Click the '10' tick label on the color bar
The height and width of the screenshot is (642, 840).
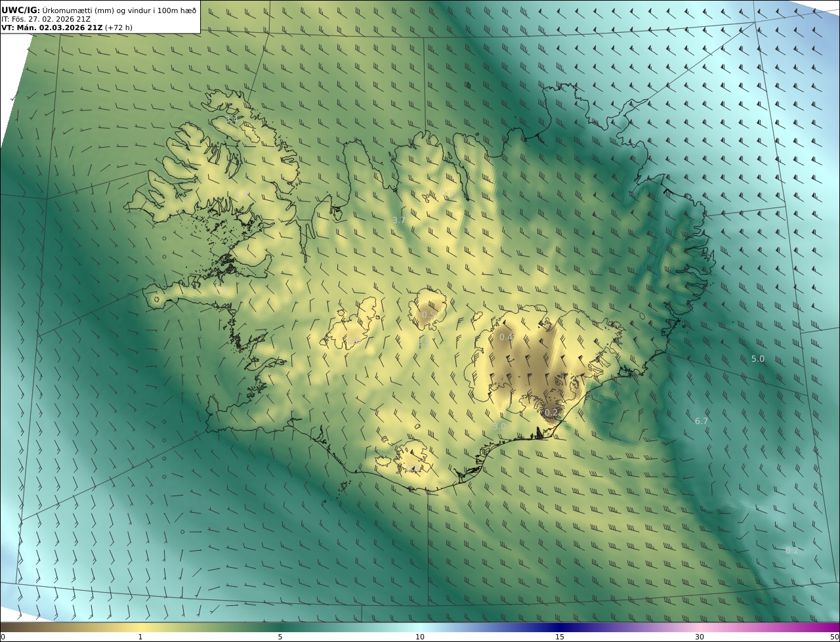(420, 637)
